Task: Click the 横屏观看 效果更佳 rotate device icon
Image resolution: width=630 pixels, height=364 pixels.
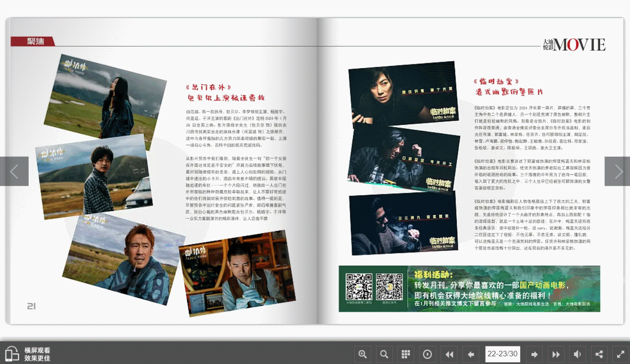Action: [x=12, y=354]
